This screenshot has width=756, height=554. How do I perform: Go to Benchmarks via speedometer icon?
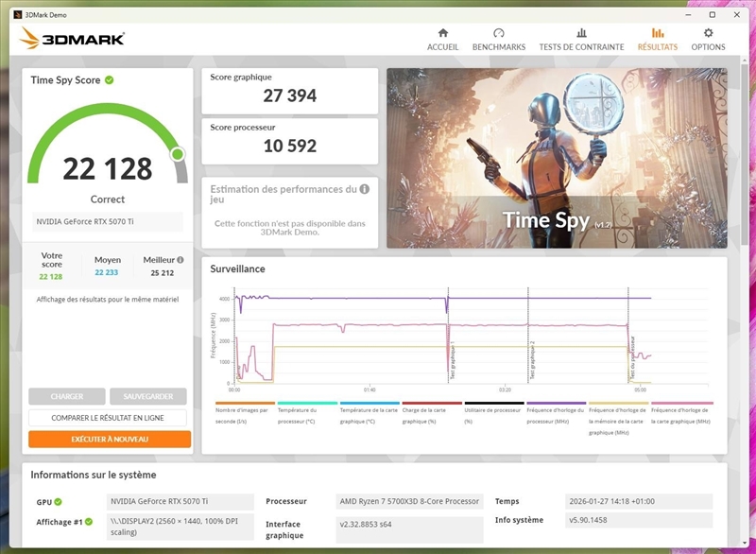[x=498, y=34]
